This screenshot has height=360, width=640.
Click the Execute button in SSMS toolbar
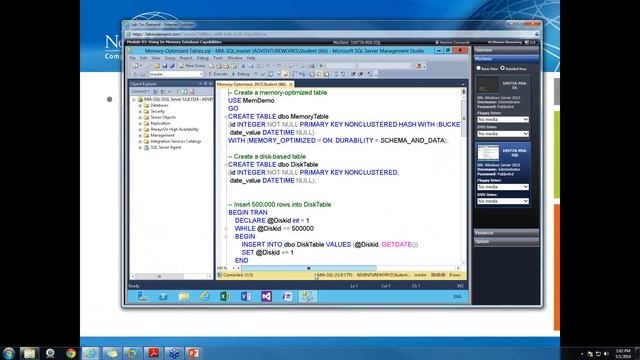click(218, 74)
